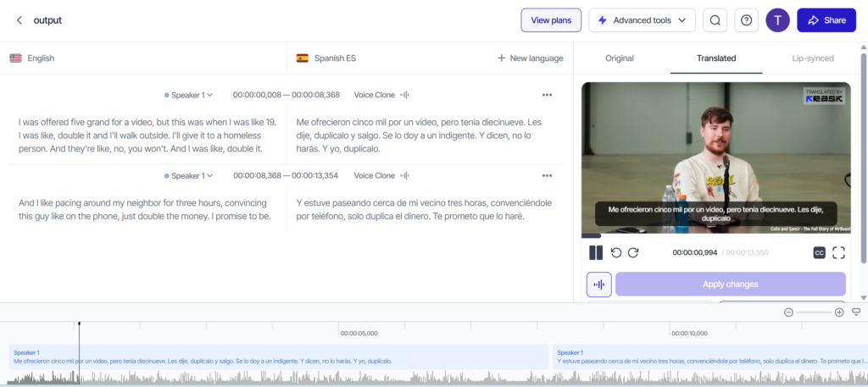This screenshot has height=387, width=868.
Task: Open the search magnifier button
Action: pos(715,20)
